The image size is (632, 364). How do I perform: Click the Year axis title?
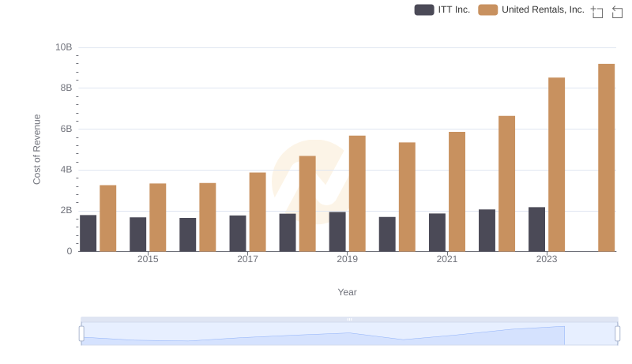tap(347, 292)
